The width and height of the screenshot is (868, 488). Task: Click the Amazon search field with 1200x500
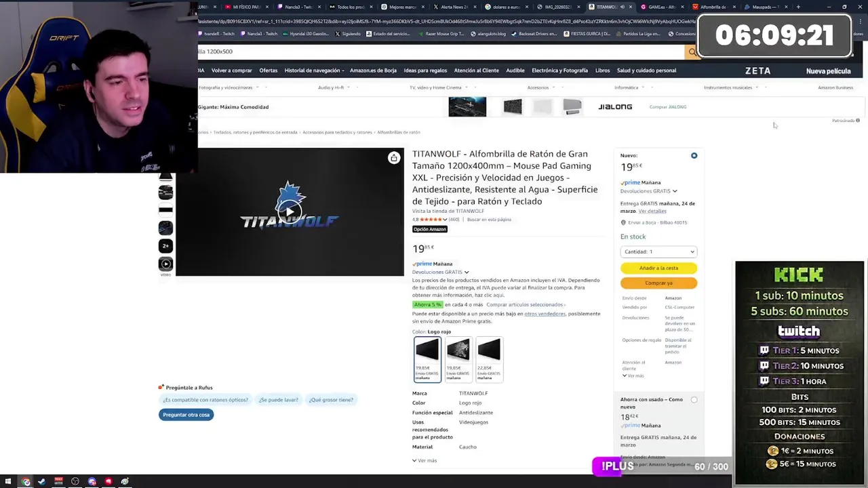pos(441,52)
